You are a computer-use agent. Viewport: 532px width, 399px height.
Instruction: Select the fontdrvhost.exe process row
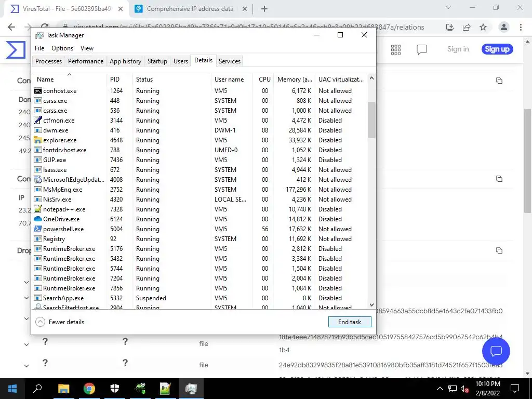(x=200, y=150)
